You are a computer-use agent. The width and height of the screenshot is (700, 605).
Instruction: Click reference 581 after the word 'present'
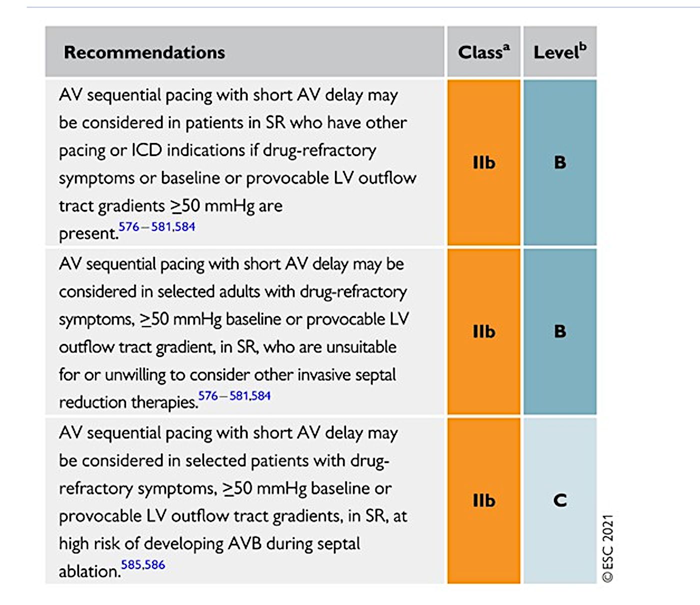pos(161,226)
